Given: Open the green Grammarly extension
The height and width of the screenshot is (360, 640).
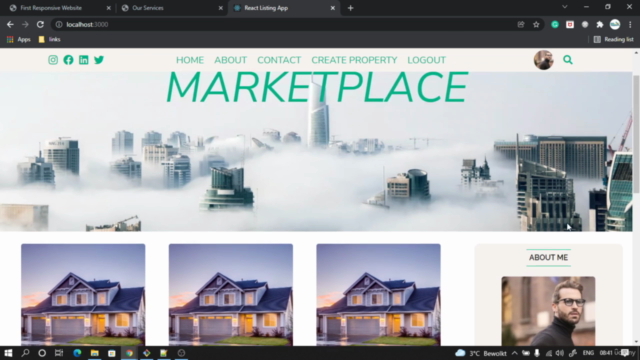Looking at the screenshot, I should tap(555, 24).
